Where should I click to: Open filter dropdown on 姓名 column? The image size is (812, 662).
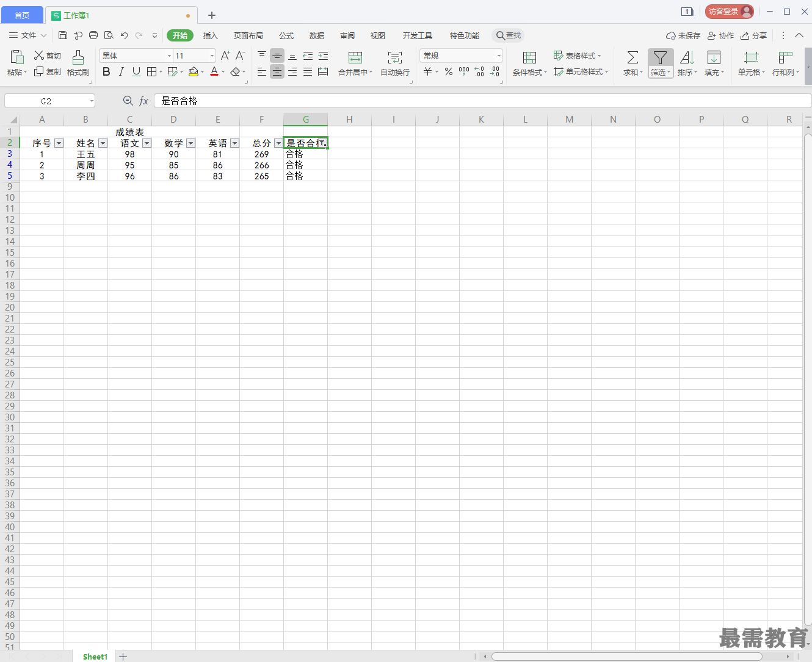click(x=103, y=143)
